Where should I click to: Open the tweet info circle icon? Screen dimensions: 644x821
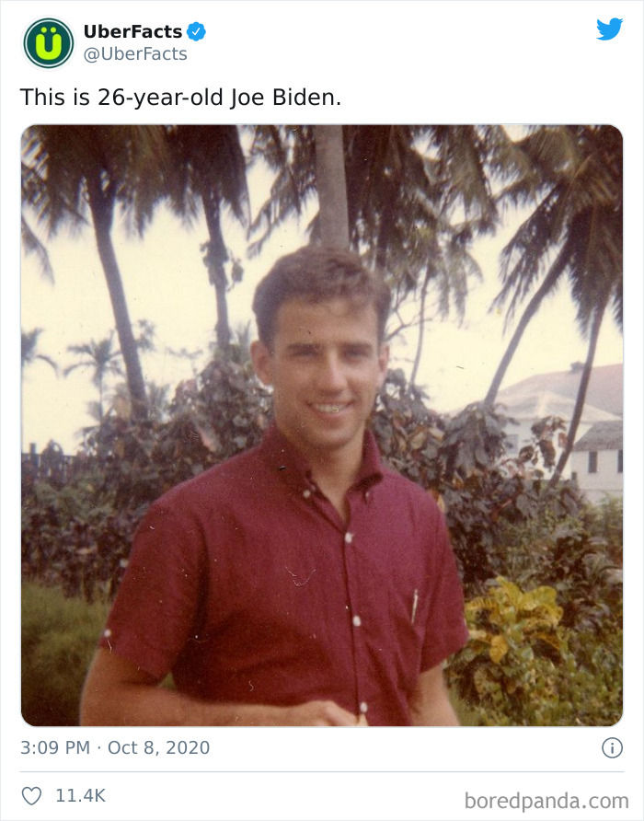pyautogui.click(x=612, y=747)
